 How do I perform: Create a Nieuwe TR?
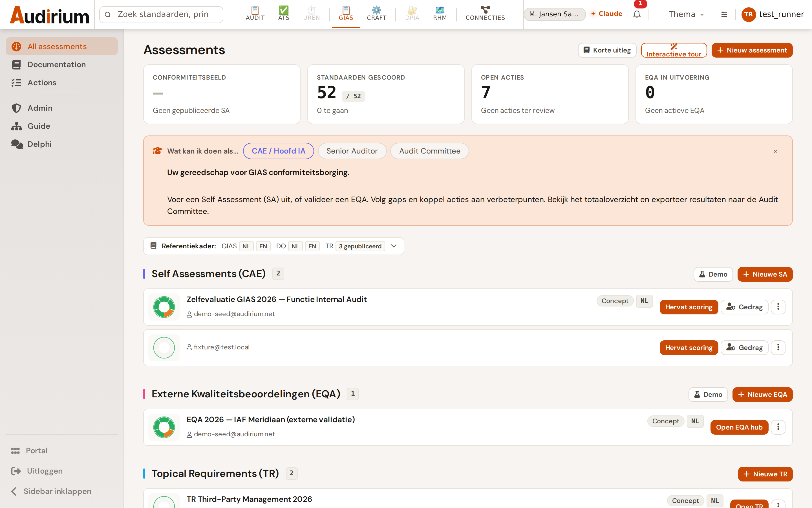click(x=765, y=474)
